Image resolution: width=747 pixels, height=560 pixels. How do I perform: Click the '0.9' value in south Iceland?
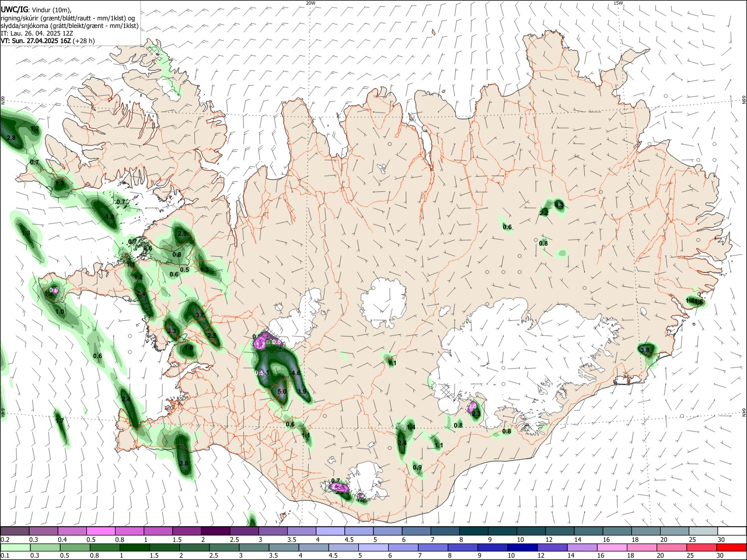click(x=417, y=468)
